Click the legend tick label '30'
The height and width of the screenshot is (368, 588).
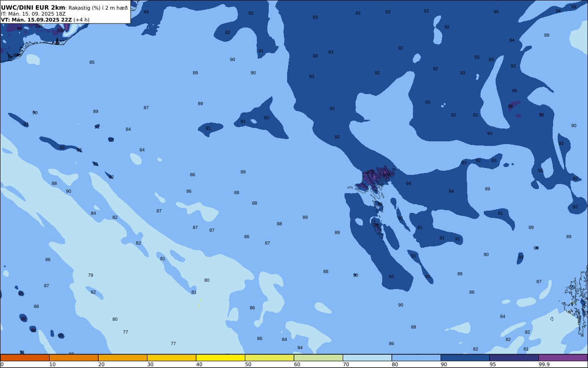[x=150, y=364]
